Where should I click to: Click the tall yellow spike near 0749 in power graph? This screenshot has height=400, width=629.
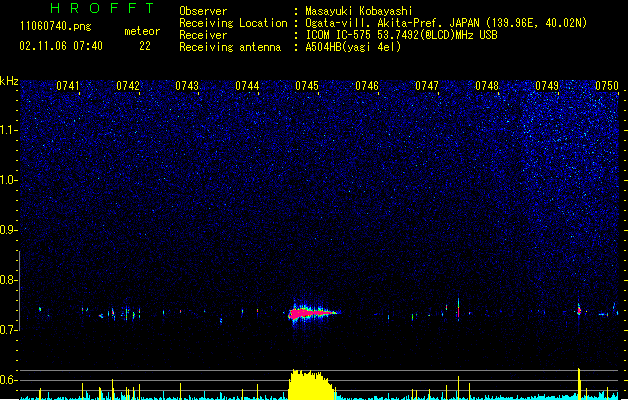click(x=579, y=384)
